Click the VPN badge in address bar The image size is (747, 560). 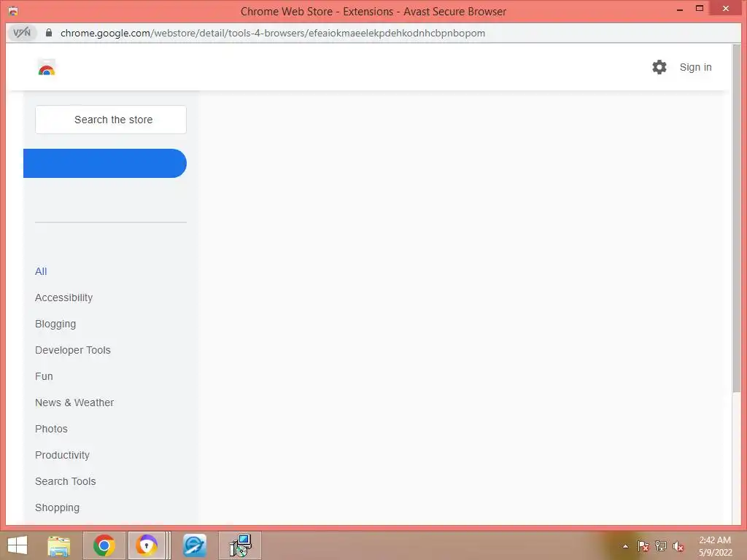pyautogui.click(x=22, y=33)
